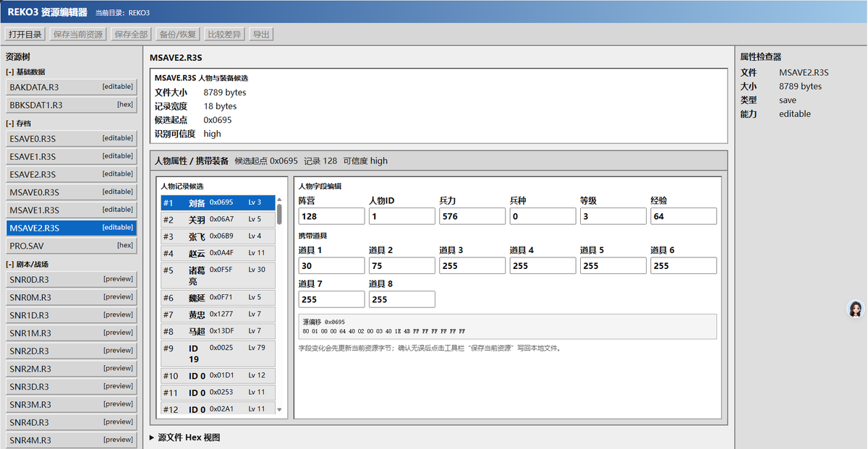This screenshot has width=868, height=449.
Task: Select character record #4 赵云
Action: pyautogui.click(x=218, y=254)
